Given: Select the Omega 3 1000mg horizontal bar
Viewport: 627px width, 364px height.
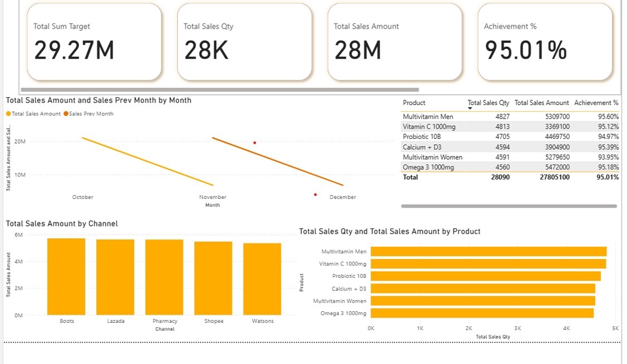Looking at the screenshot, I should point(482,313).
